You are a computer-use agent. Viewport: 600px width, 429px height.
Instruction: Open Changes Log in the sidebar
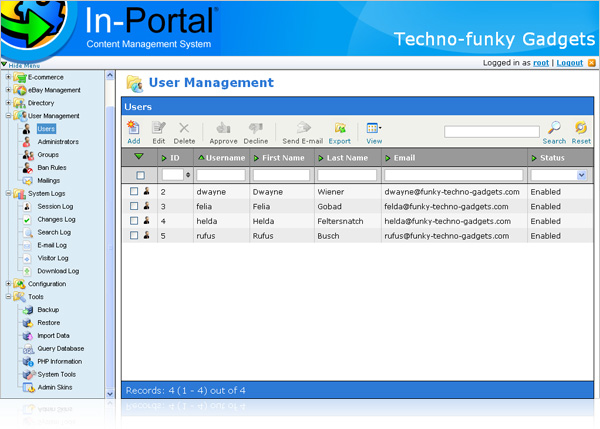(x=56, y=219)
